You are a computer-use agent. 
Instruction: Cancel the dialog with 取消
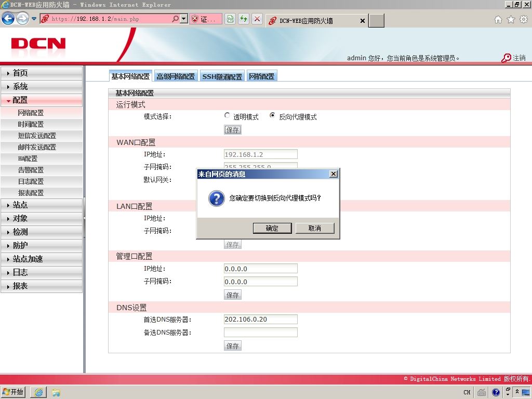315,228
